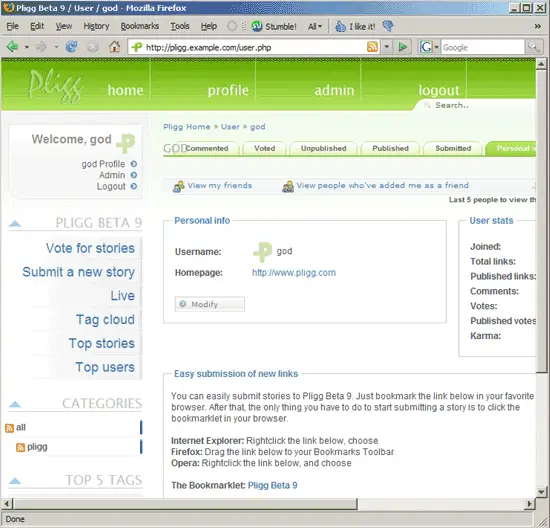Click the Modify button

[210, 304]
